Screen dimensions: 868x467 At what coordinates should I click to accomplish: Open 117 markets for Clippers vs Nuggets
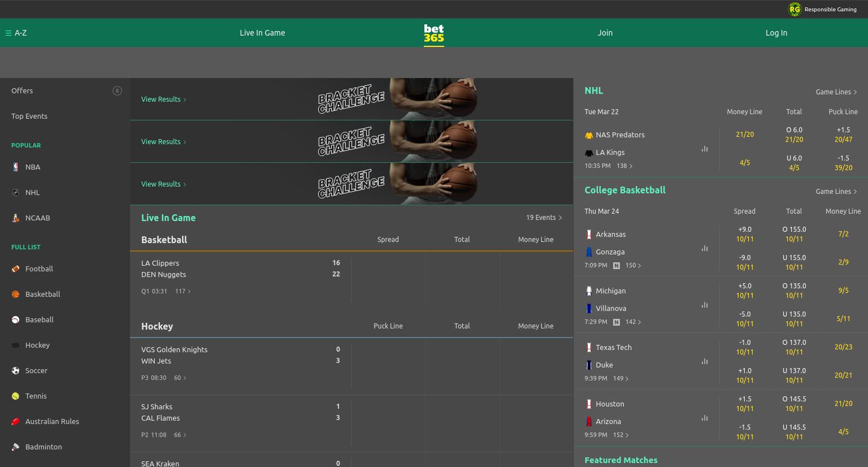[183, 292]
